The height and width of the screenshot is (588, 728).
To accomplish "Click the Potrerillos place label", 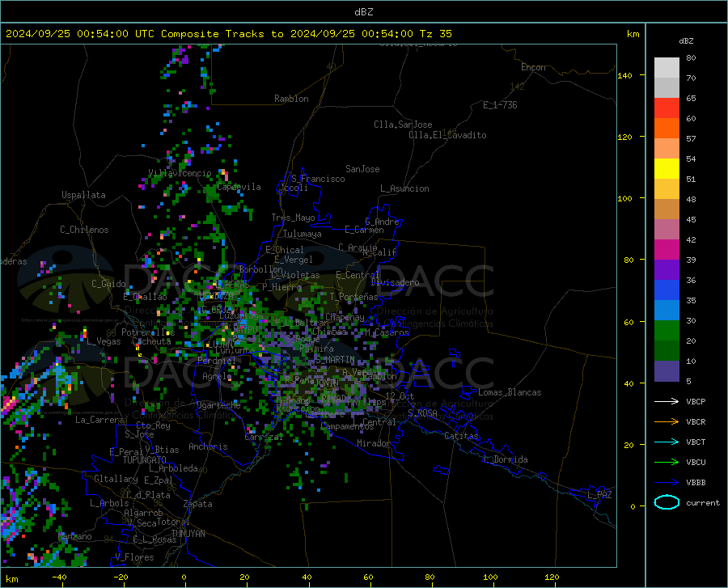I will tap(148, 332).
